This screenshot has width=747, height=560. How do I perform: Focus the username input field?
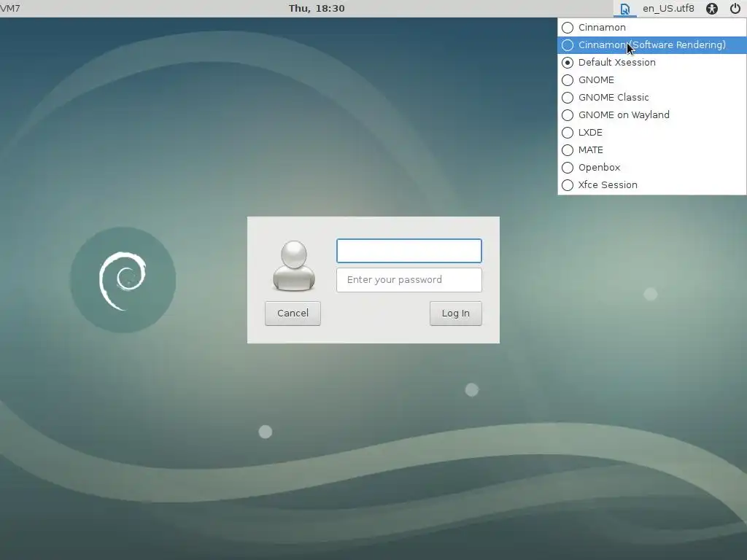click(x=409, y=251)
